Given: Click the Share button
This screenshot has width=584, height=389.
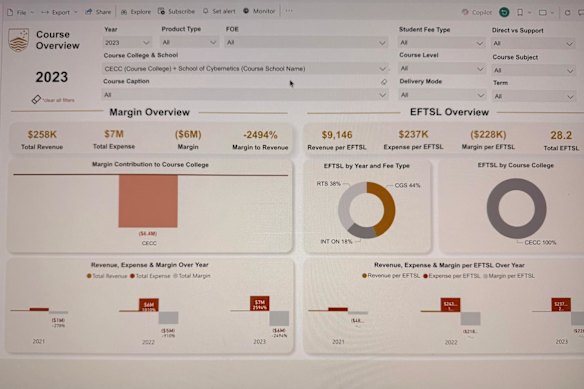Looking at the screenshot, I should 98,12.
